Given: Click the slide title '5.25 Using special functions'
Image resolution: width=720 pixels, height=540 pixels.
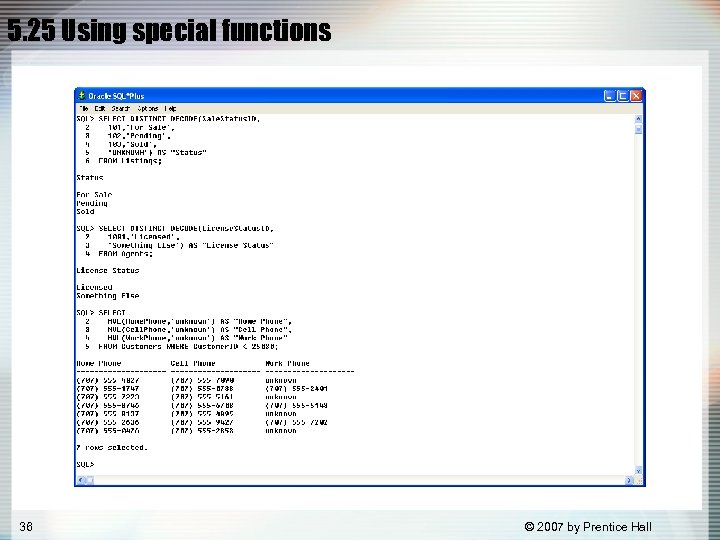Looking at the screenshot, I should click(x=169, y=30).
